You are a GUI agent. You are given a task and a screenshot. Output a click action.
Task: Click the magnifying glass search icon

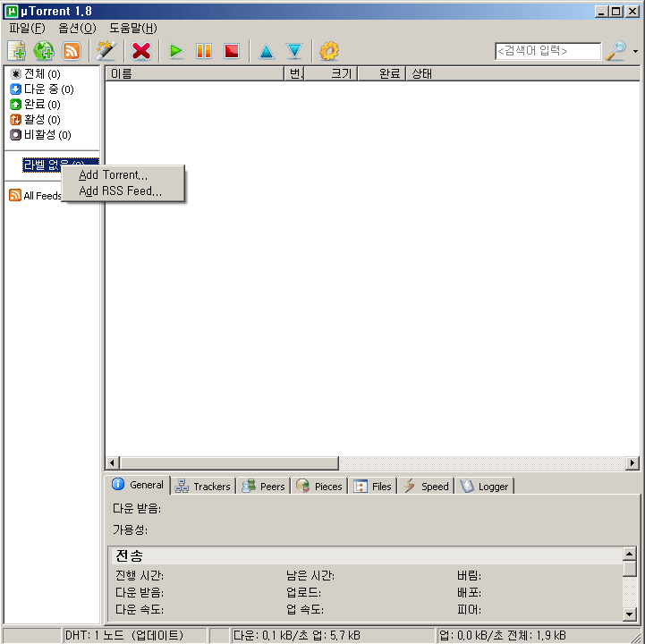coord(615,51)
